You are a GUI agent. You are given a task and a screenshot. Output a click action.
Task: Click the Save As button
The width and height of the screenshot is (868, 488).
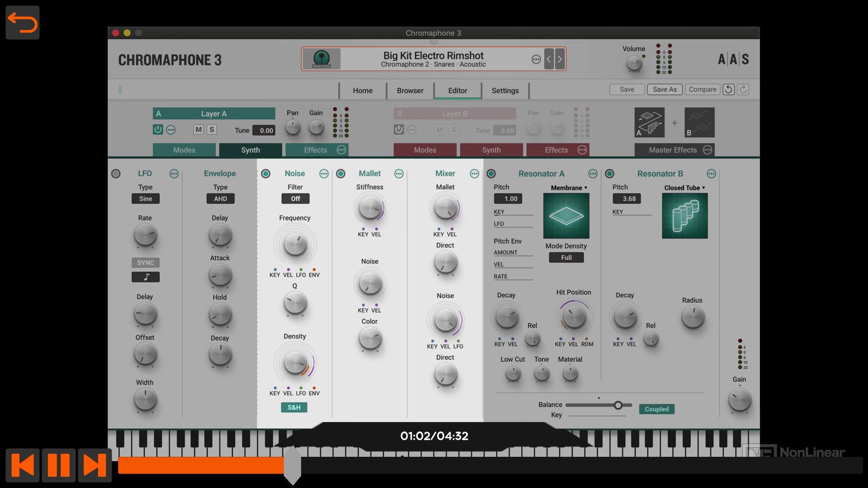tap(665, 89)
